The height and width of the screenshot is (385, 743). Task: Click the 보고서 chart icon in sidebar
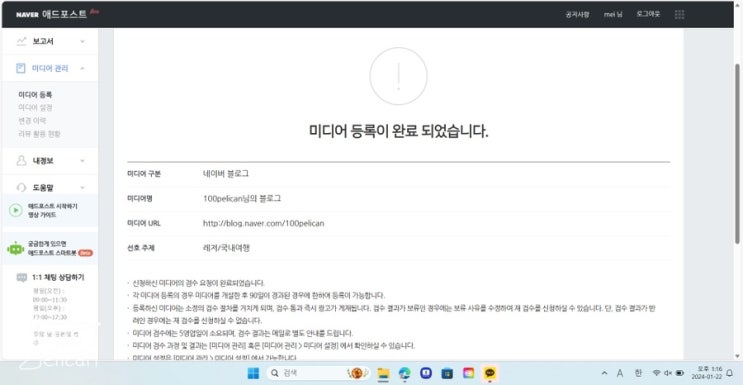coord(21,41)
